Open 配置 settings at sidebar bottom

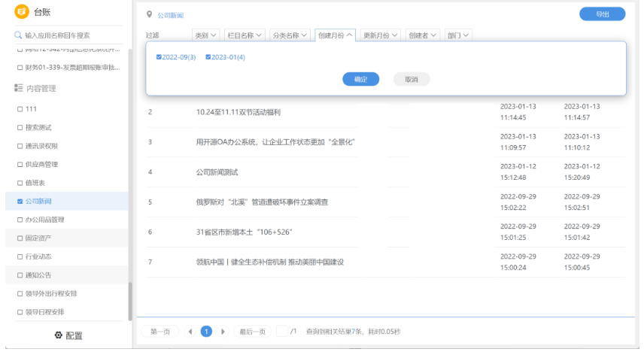(68, 335)
